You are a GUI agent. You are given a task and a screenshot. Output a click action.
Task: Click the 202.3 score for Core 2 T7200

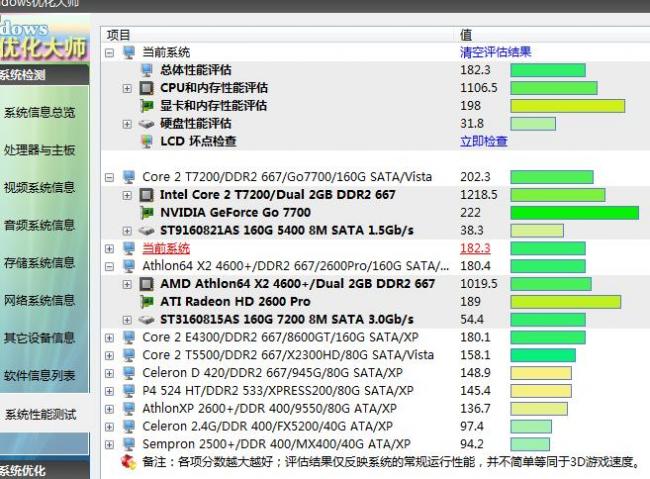(475, 177)
